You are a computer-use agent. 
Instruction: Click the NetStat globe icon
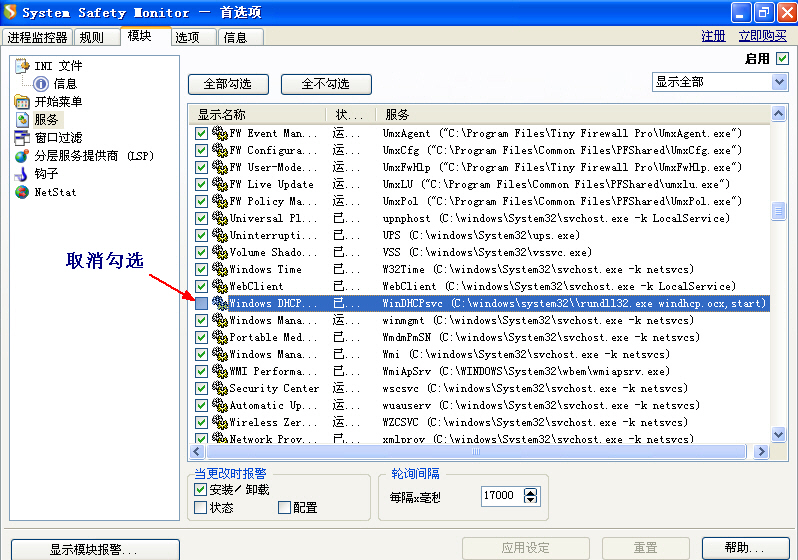coord(22,192)
